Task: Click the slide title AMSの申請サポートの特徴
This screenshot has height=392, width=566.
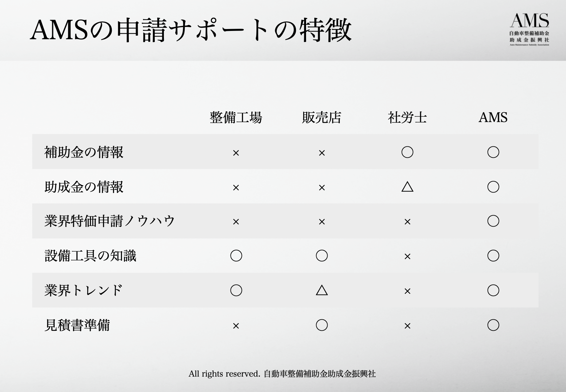Action: pos(190,30)
